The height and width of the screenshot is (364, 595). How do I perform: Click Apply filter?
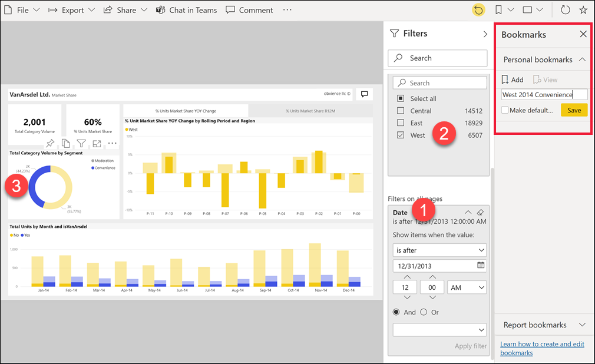coord(471,346)
